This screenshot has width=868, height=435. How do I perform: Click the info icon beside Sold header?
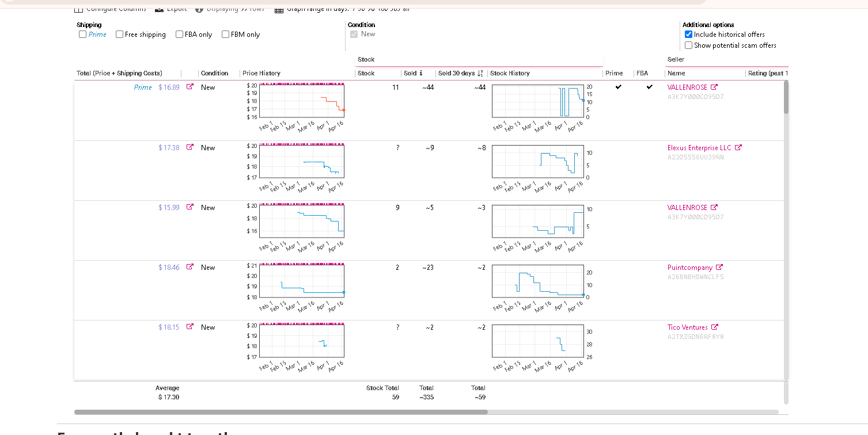coord(421,73)
